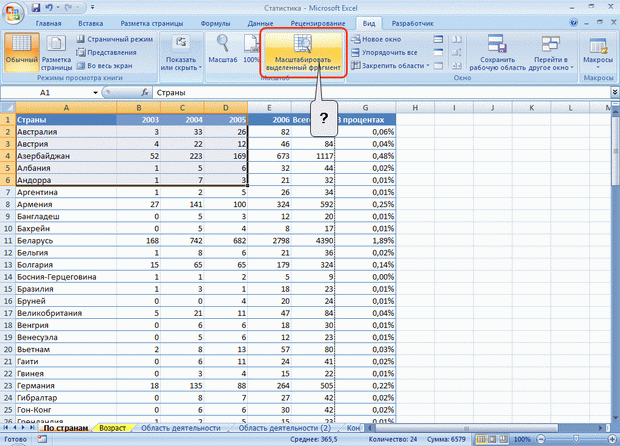Click zoom in plus button
This screenshot has height=446, width=620.
(x=612, y=439)
